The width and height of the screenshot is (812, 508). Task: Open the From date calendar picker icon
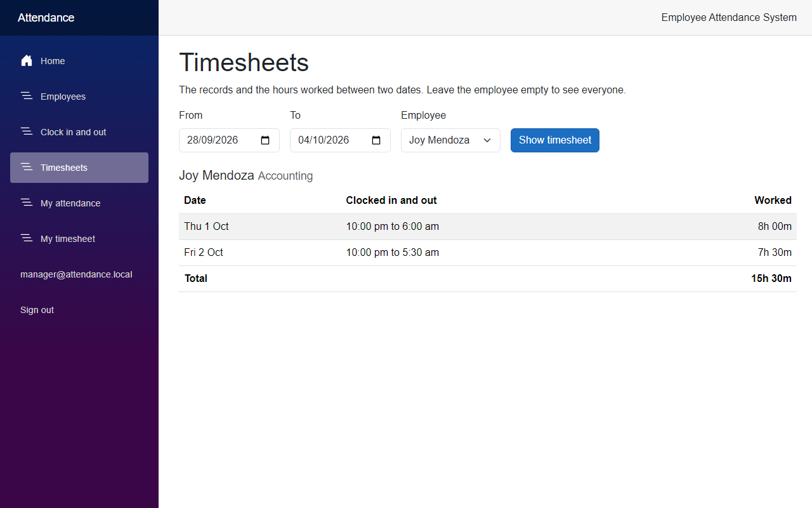coord(265,140)
